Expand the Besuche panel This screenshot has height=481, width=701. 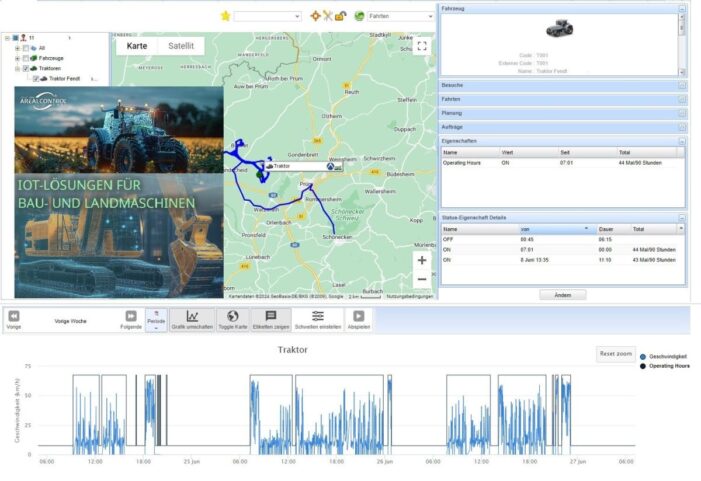pos(562,85)
